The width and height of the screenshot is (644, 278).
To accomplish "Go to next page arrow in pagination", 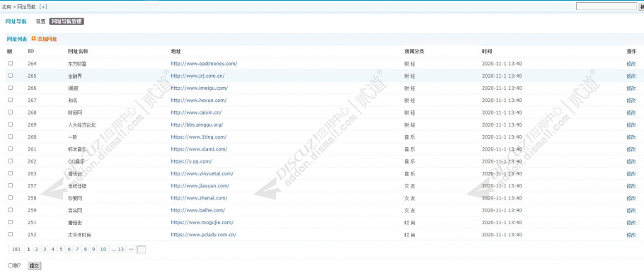I will click(x=131, y=249).
